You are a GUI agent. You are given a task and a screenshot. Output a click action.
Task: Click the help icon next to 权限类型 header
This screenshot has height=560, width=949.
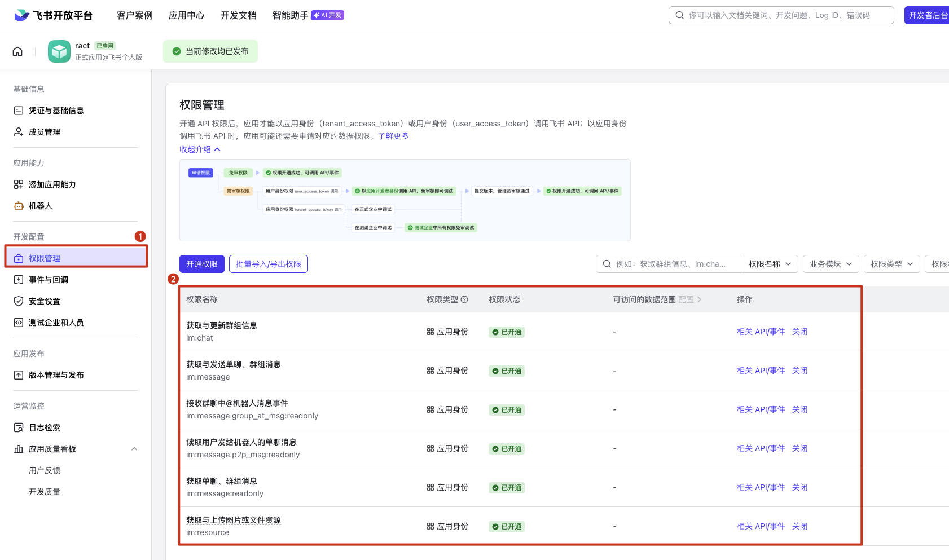[x=464, y=299]
